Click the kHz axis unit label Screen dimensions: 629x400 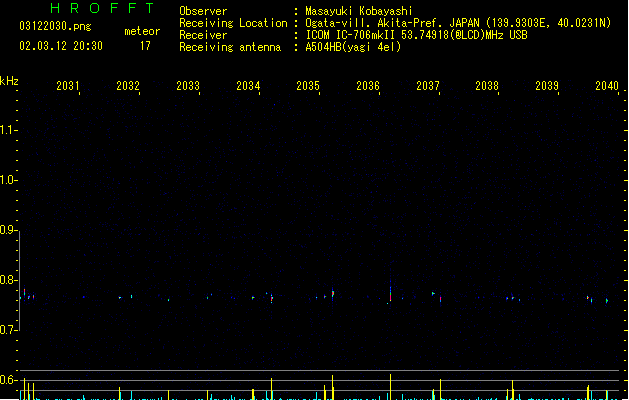point(9,81)
